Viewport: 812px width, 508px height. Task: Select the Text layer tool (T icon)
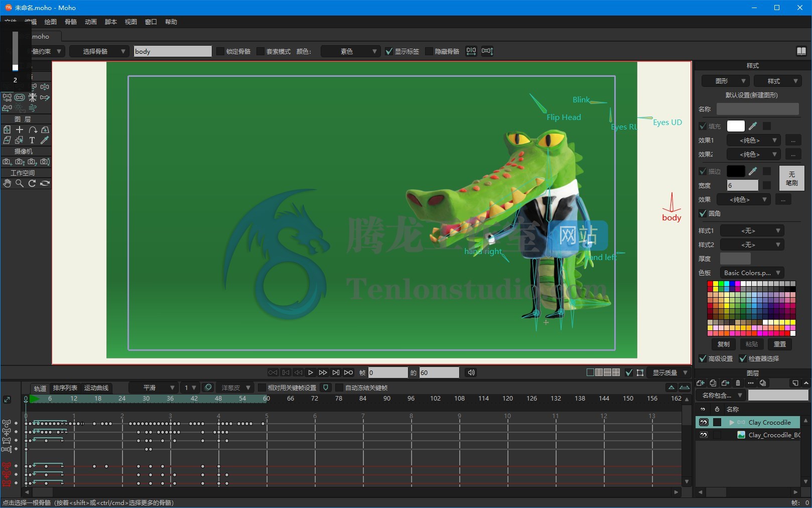click(32, 140)
